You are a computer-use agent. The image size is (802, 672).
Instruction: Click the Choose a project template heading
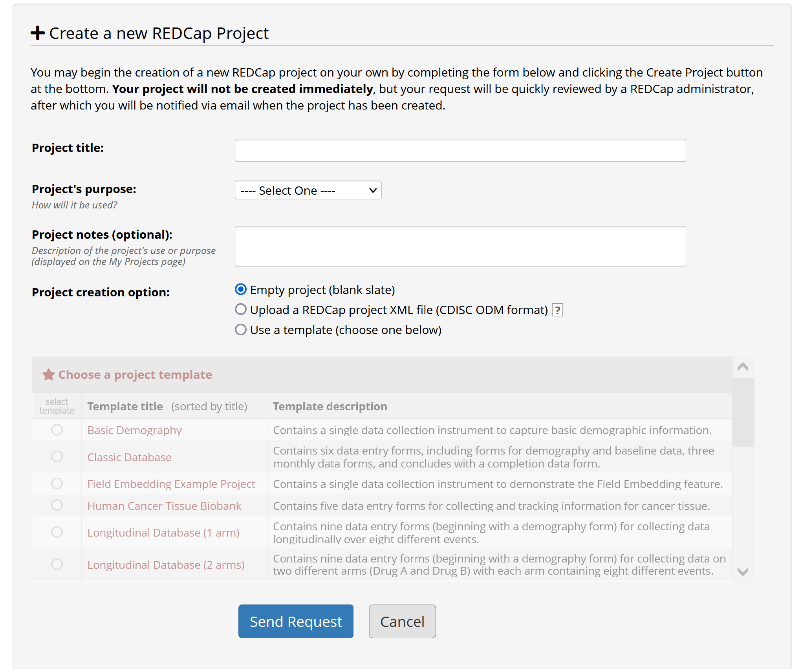click(x=135, y=375)
